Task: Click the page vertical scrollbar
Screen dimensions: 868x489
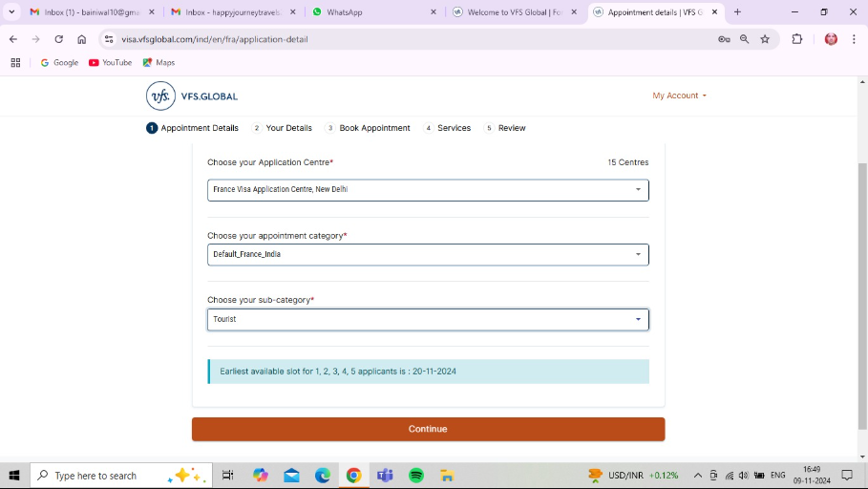Action: (862, 296)
